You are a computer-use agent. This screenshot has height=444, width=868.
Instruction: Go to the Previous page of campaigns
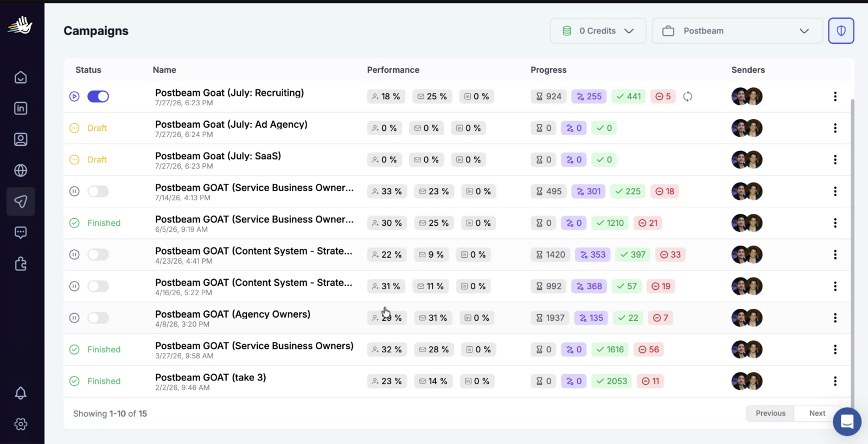click(x=770, y=414)
